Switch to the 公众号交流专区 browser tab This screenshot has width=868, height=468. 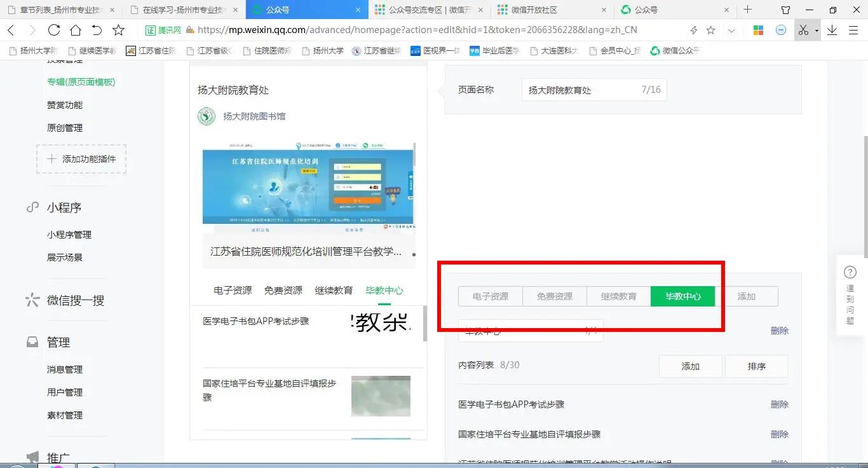click(429, 10)
